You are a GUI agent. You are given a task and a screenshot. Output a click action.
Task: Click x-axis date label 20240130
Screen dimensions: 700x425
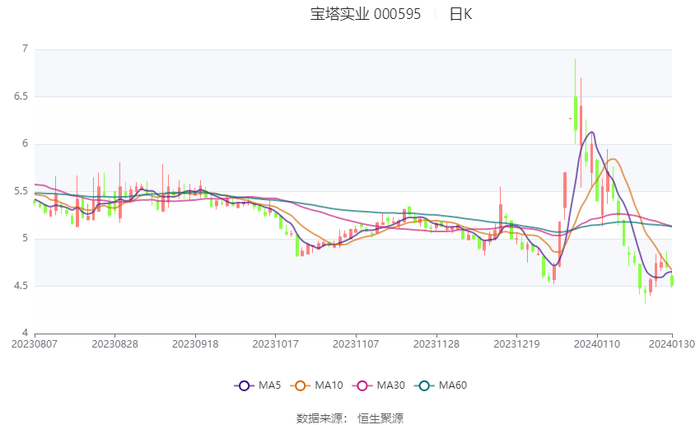672,344
